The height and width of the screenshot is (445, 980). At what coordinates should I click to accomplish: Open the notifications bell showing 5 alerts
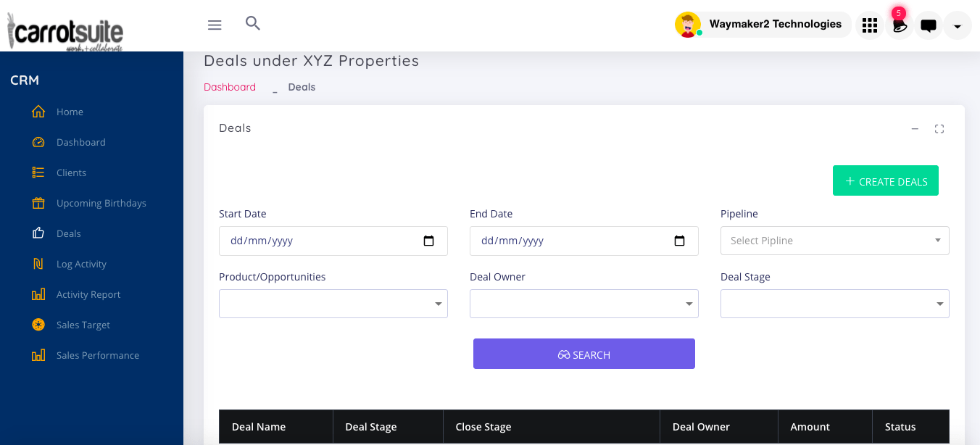(x=899, y=25)
